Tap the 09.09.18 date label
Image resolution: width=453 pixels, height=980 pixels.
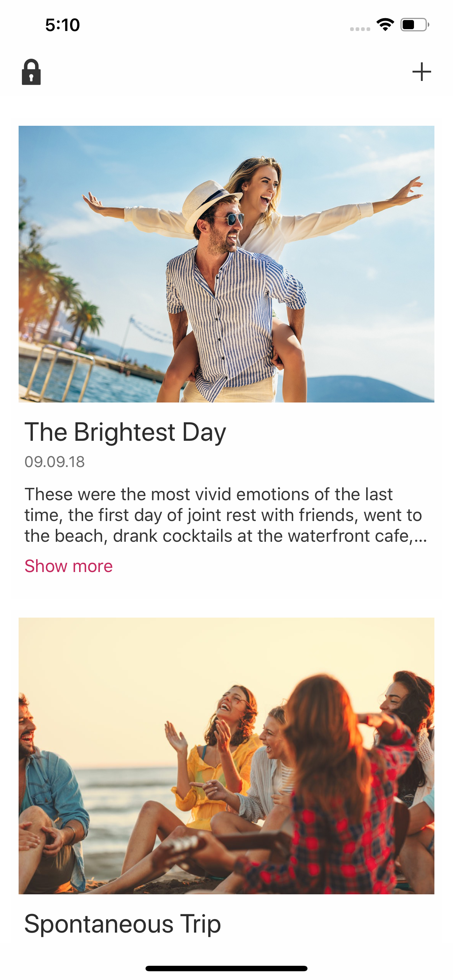(x=55, y=462)
